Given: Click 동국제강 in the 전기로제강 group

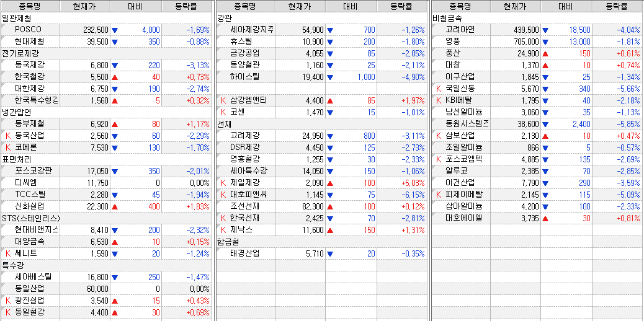Looking at the screenshot, I should [30, 65].
